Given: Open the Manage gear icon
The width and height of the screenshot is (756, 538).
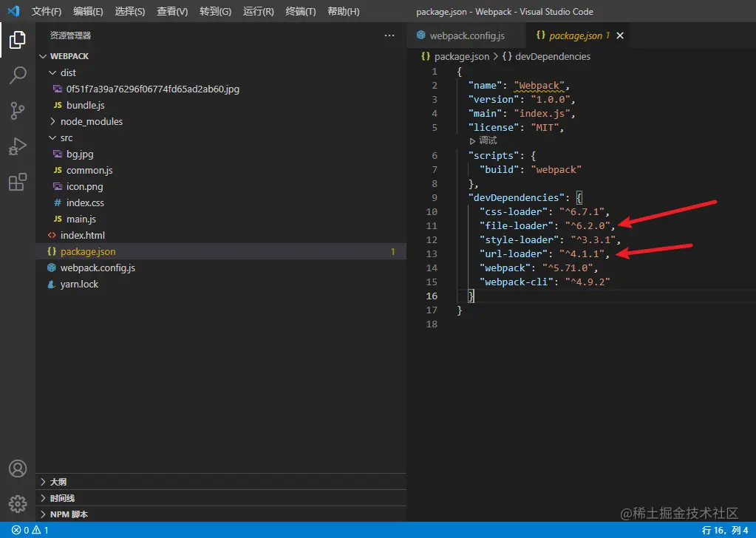Looking at the screenshot, I should (x=17, y=504).
